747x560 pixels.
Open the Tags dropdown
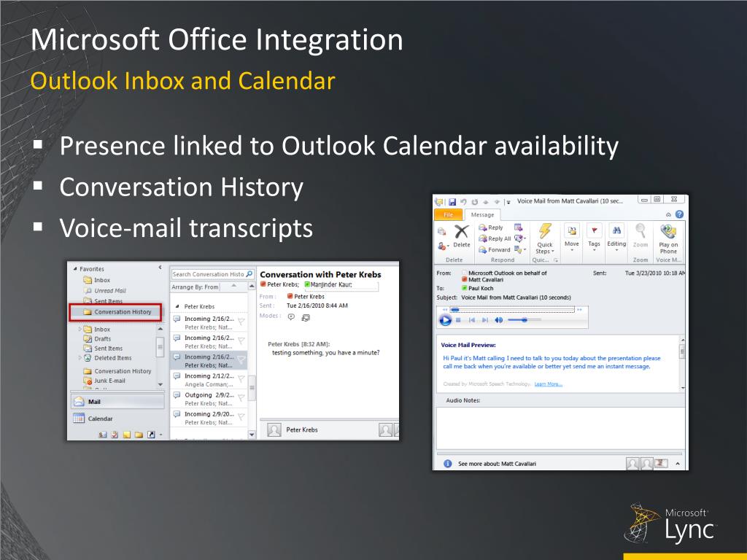[594, 237]
